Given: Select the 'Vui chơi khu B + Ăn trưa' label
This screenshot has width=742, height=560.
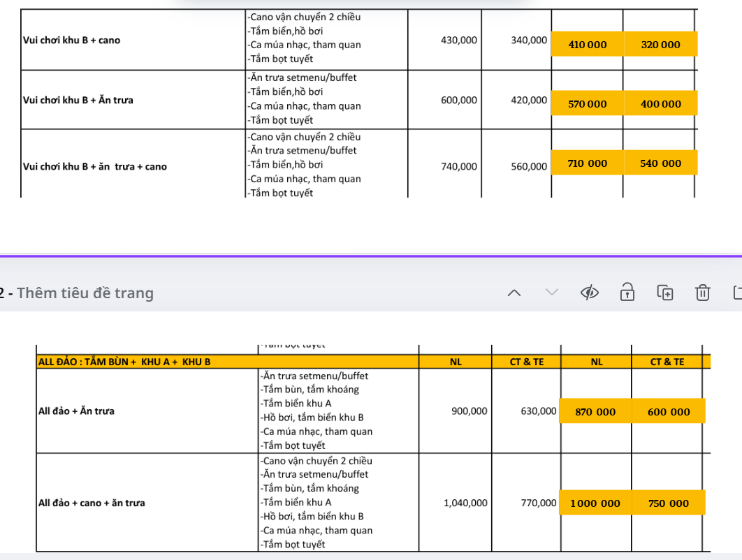Looking at the screenshot, I should [x=78, y=101].
